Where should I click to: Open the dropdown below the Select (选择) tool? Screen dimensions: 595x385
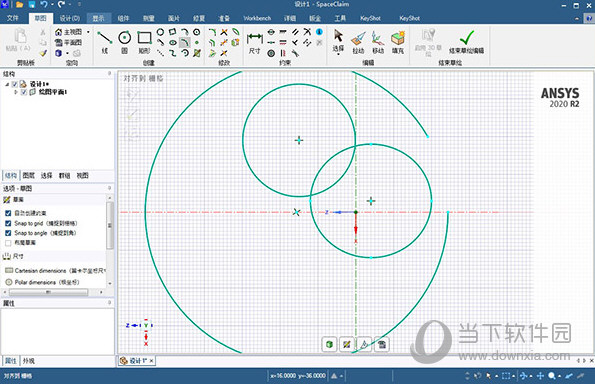tap(338, 54)
